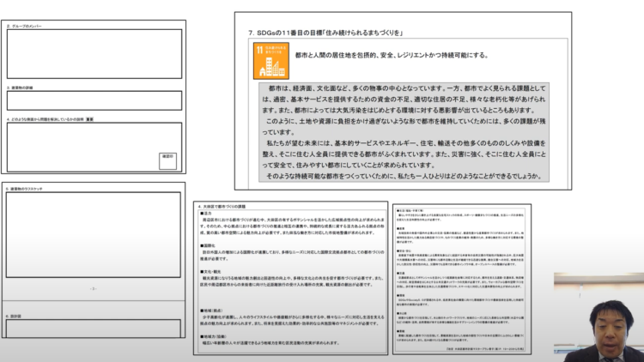
Task: Click the ■国際化 subheading
Action: [208, 245]
